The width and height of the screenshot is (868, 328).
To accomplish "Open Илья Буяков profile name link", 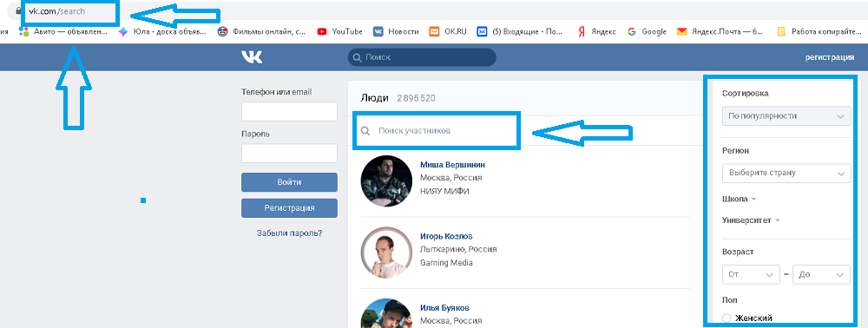I will [x=445, y=307].
